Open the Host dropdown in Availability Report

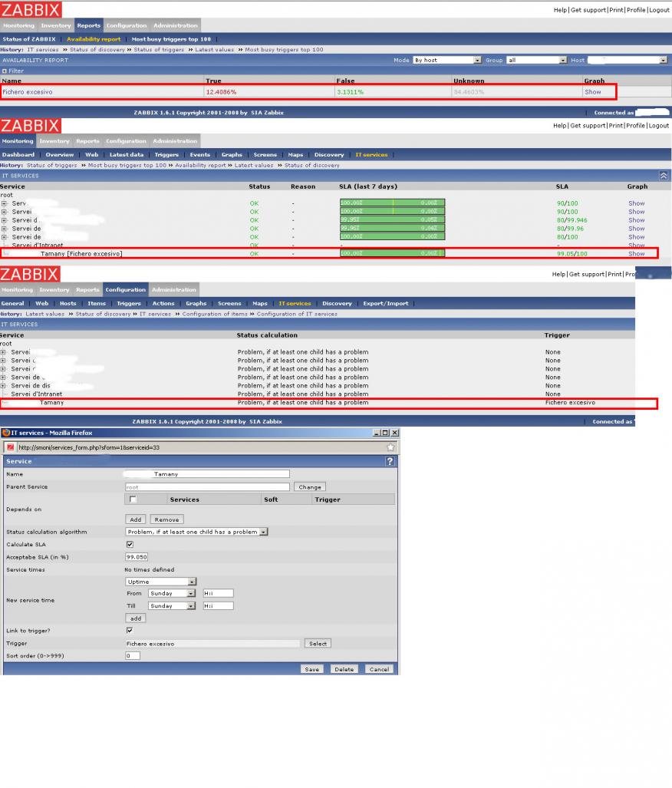628,60
